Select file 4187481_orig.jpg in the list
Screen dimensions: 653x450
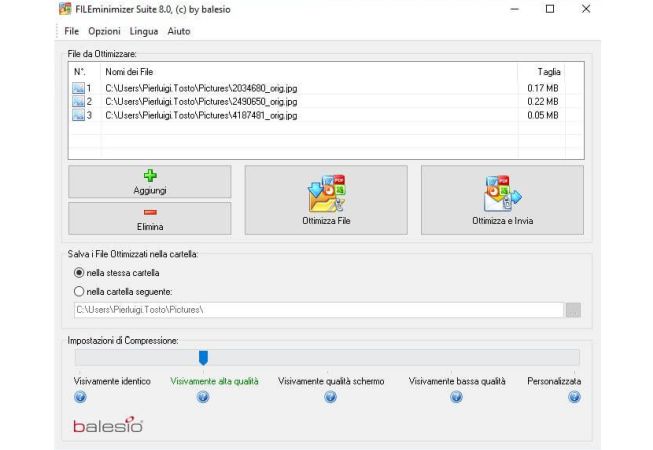pos(201,115)
